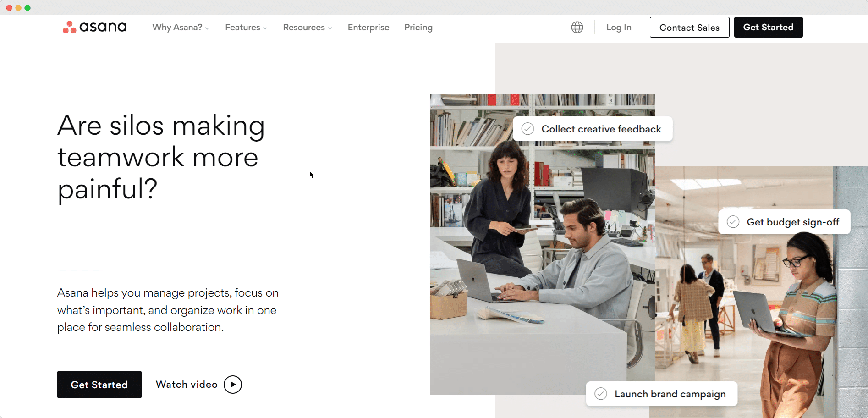The width and height of the screenshot is (868, 418).
Task: Click the yellow minimize button
Action: tap(18, 7)
